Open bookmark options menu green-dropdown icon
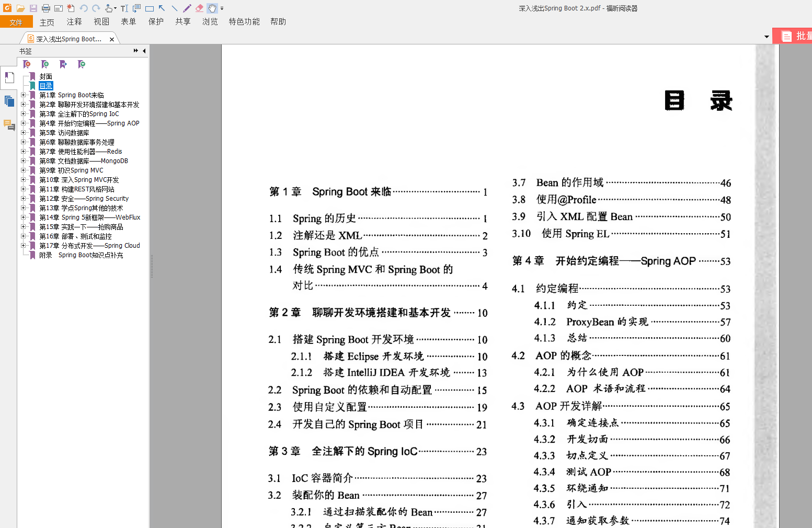The width and height of the screenshot is (812, 528). [x=82, y=64]
